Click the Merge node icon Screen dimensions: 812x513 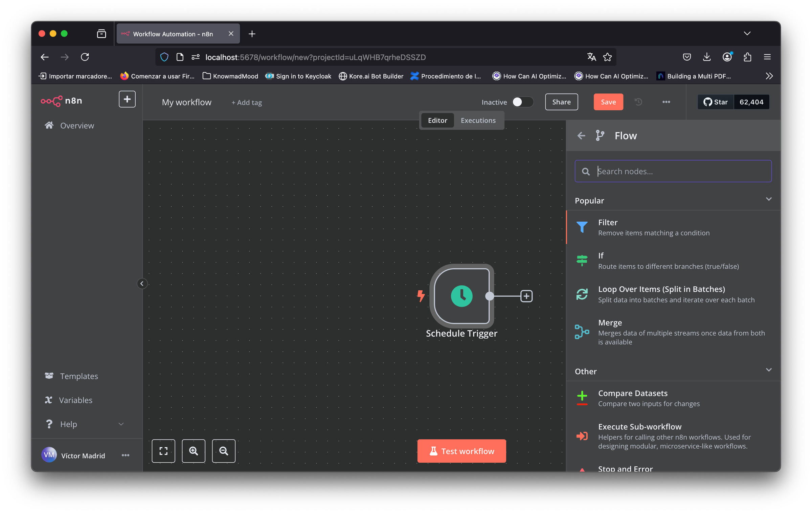point(582,332)
